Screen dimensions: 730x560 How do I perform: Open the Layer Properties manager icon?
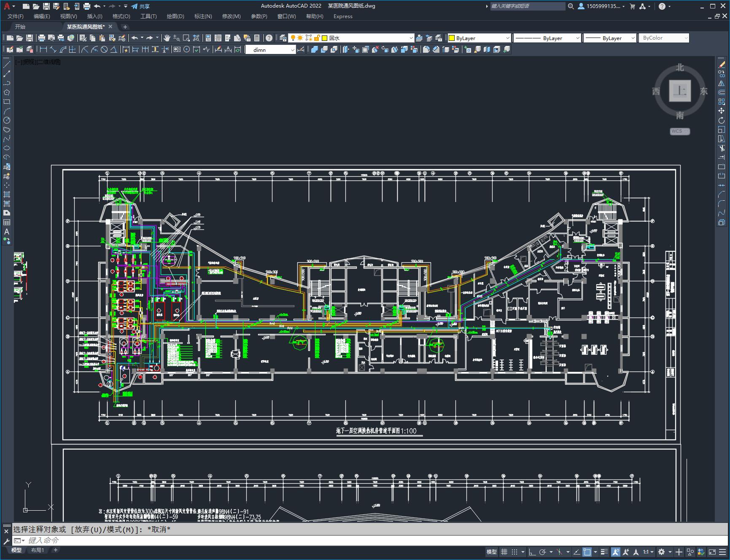[283, 38]
